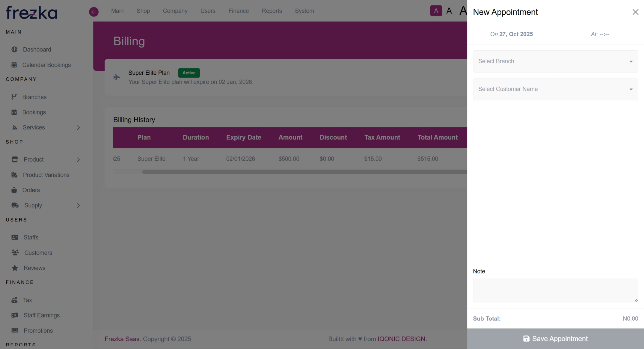Click the Calendar Bookings calendar icon

pos(14,65)
